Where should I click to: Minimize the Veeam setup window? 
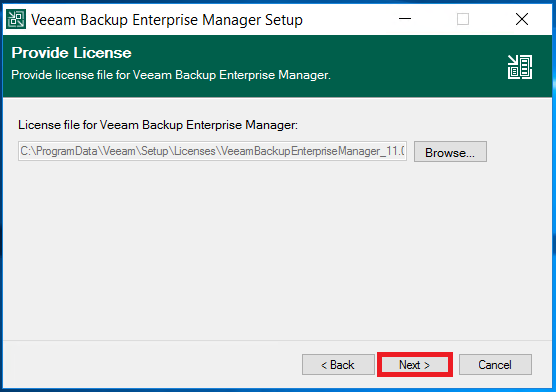point(405,19)
